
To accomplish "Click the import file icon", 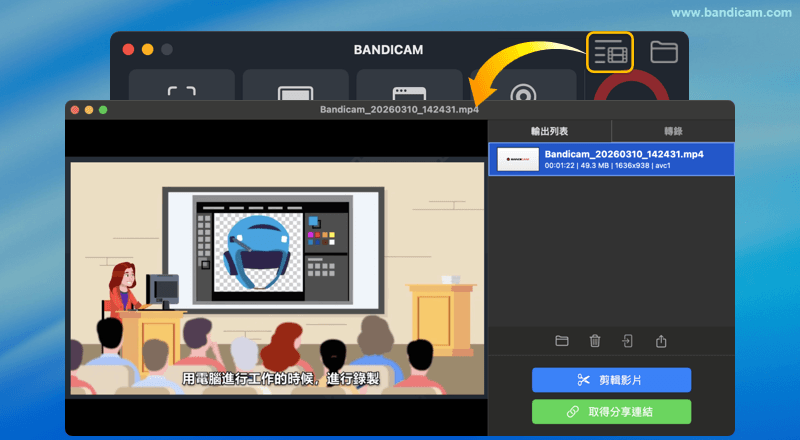I will (x=627, y=341).
